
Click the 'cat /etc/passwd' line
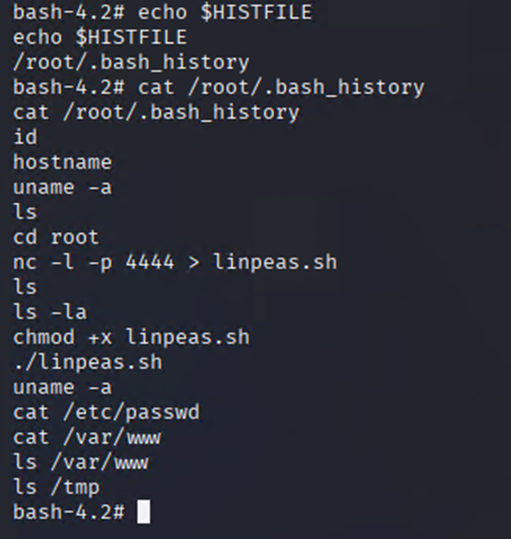[106, 412]
